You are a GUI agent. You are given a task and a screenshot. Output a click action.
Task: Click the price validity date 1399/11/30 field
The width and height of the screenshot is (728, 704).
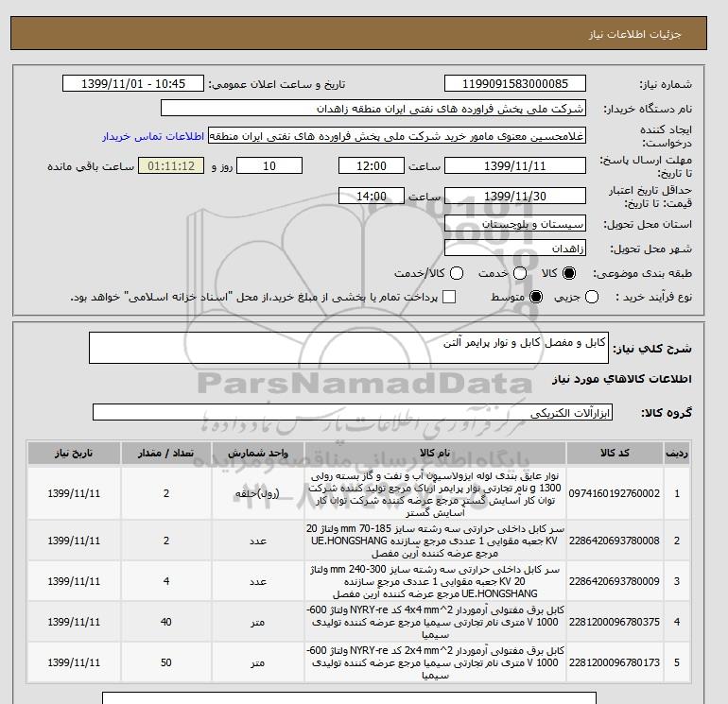[515, 196]
